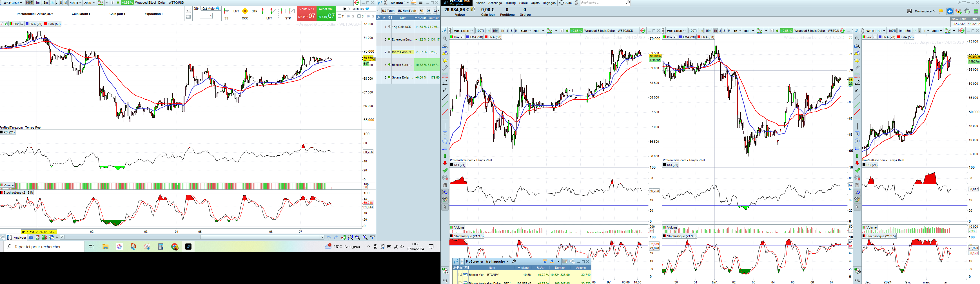Open the Calculator app on the taskbar
This screenshot has height=284, width=980.
point(161,247)
